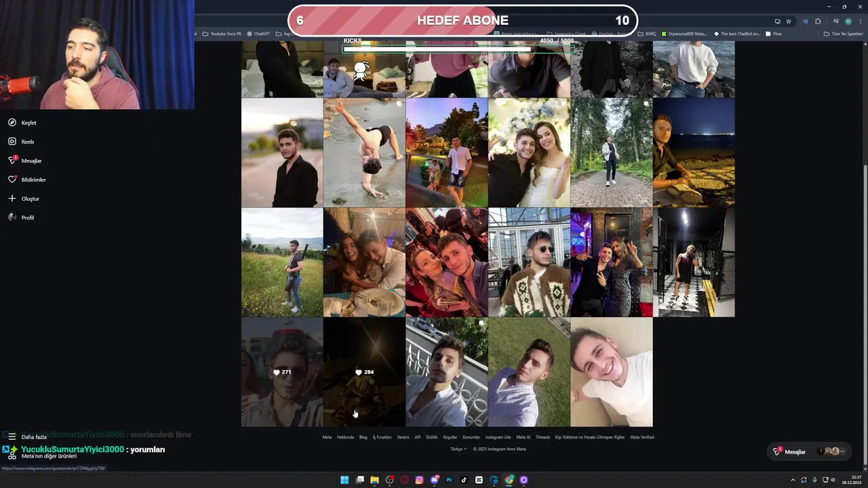This screenshot has width=868, height=488.
Task: Open photo of woman on checkered floor corridor
Action: [694, 262]
